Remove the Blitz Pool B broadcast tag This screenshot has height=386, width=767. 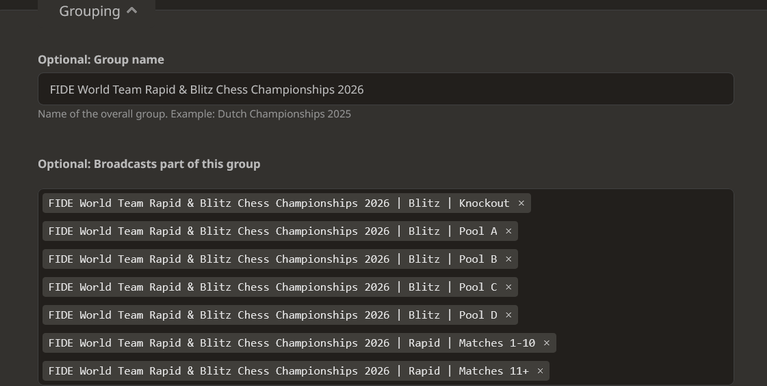[x=508, y=259]
